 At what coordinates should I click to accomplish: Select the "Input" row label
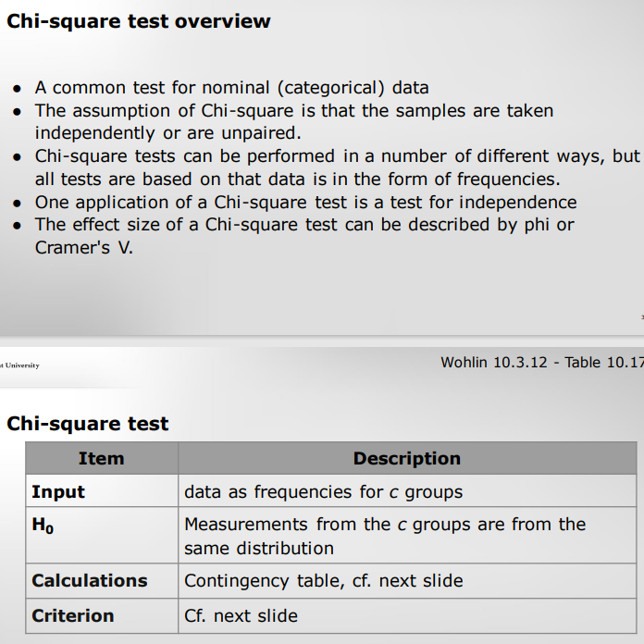(x=58, y=492)
